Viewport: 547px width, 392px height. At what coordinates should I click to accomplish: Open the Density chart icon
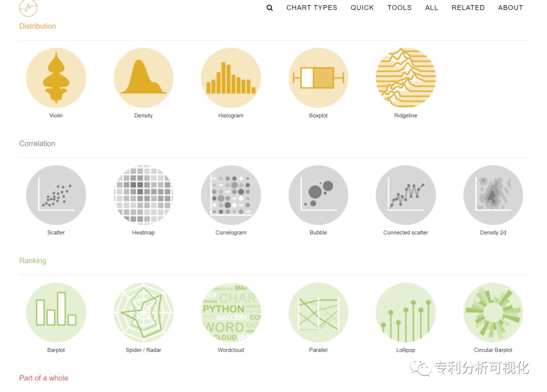[143, 78]
